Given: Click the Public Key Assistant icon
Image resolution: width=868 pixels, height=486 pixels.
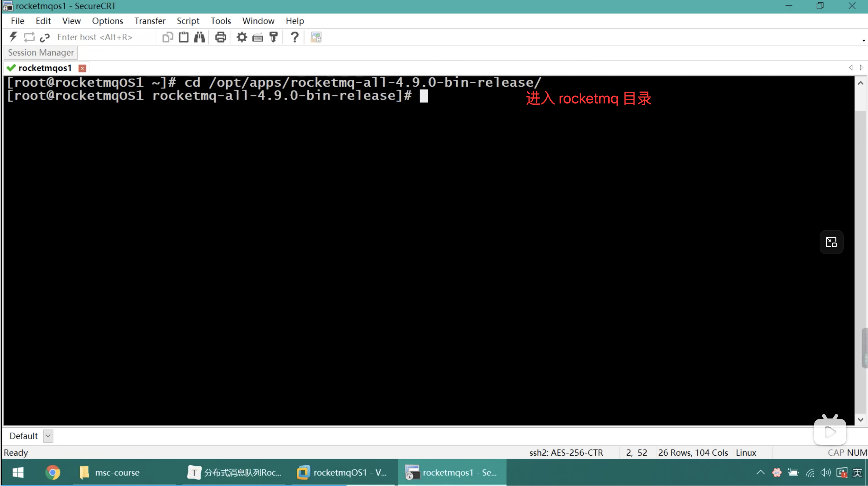Looking at the screenshot, I should point(274,37).
